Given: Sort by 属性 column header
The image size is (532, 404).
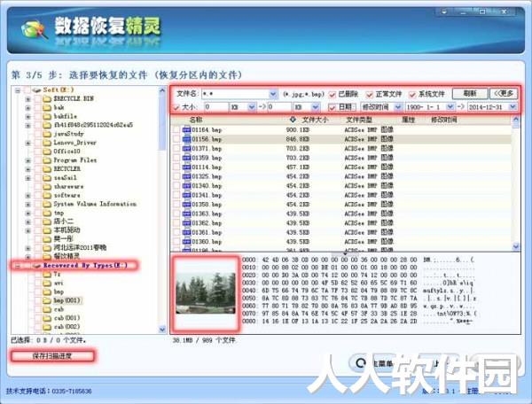Looking at the screenshot, I should [408, 120].
